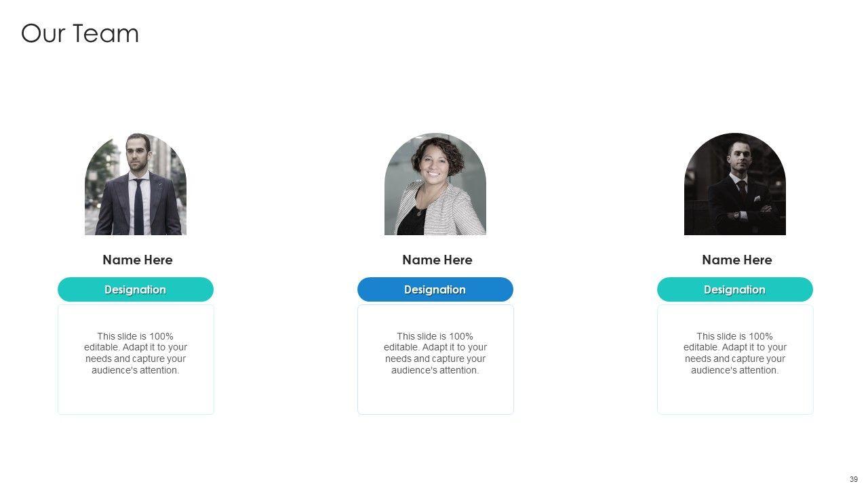
Task: Click the "Our Team" slide title
Action: click(80, 33)
